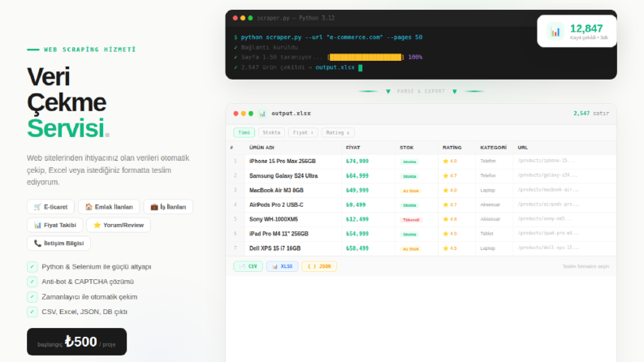
Task: Open the /products/iphone-15... URL cell
Action: coord(547,161)
